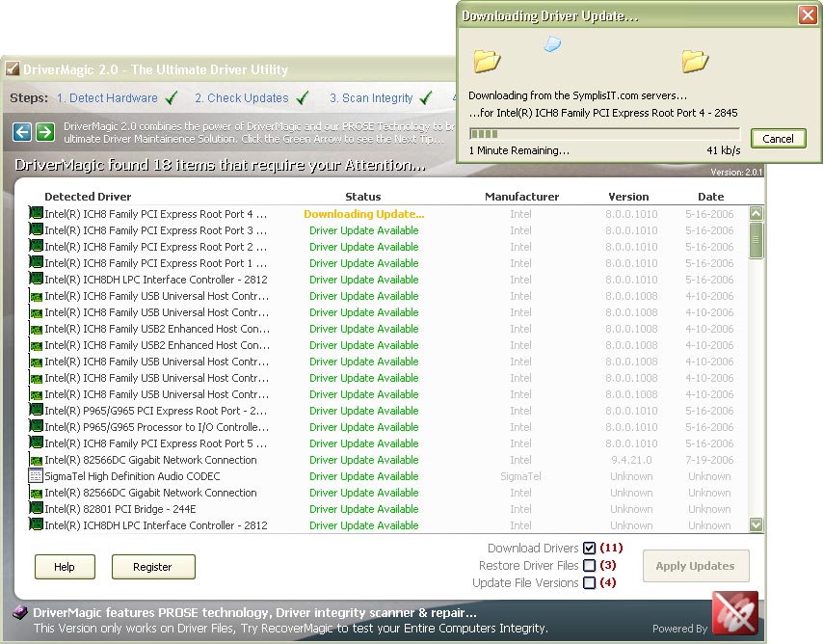Sort by Detected Driver column header
Viewport: 823px width, 644px height.
pyautogui.click(x=88, y=197)
